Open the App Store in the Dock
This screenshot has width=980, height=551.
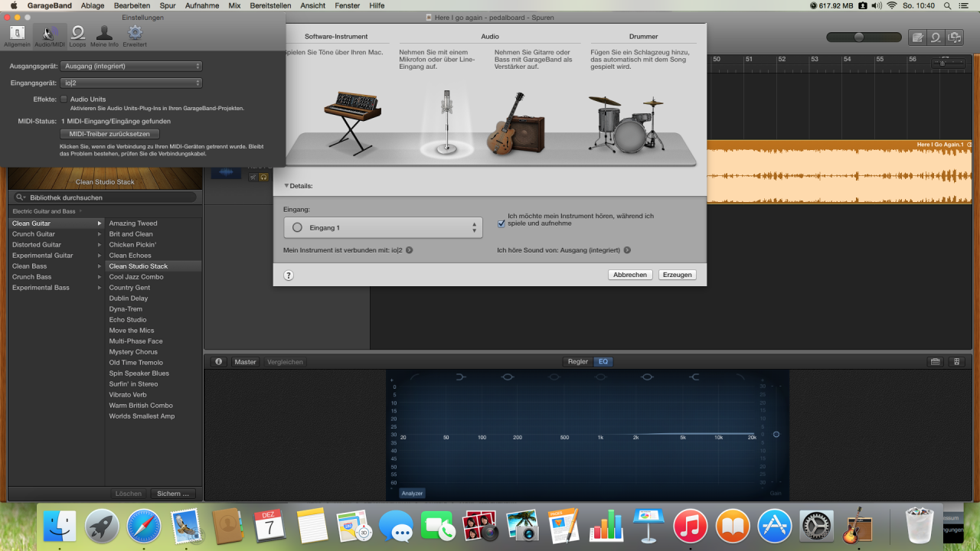point(775,526)
